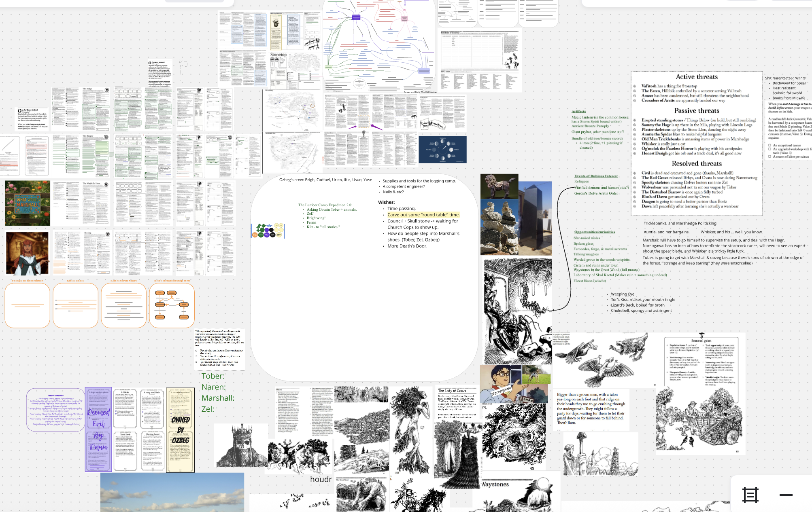Check 'A season of labor per cuirass' box
The image size is (812, 512).
click(769, 157)
